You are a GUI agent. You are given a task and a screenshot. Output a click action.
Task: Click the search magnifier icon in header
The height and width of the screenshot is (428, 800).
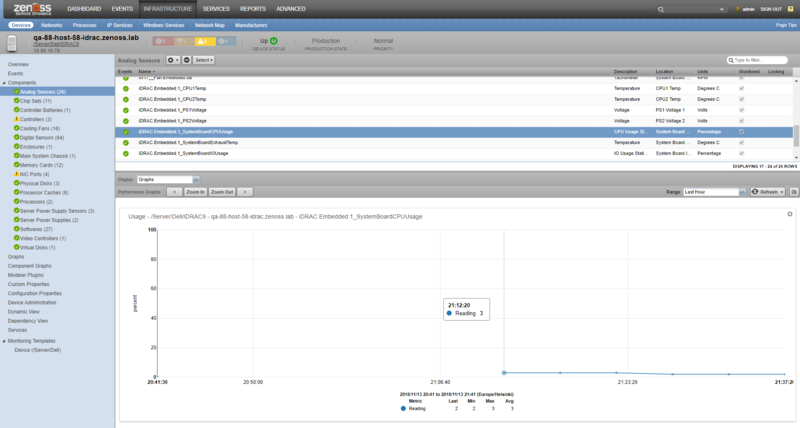(x=661, y=9)
